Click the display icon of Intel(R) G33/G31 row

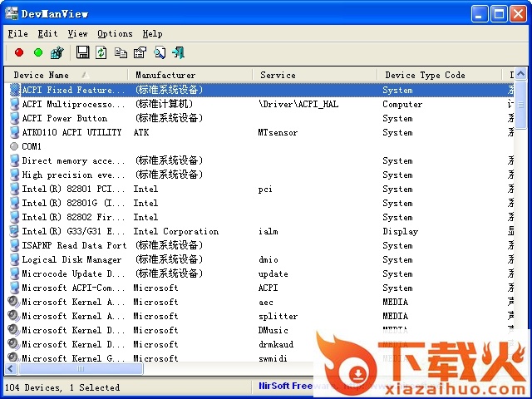(x=14, y=231)
